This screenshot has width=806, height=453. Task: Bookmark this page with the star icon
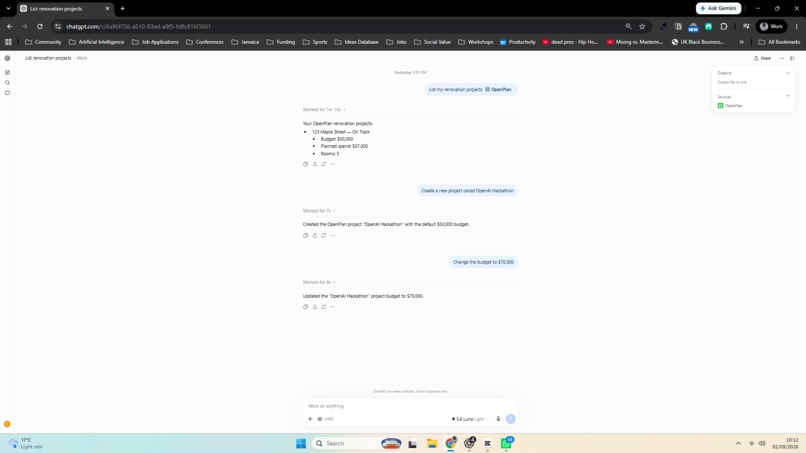pyautogui.click(x=642, y=26)
